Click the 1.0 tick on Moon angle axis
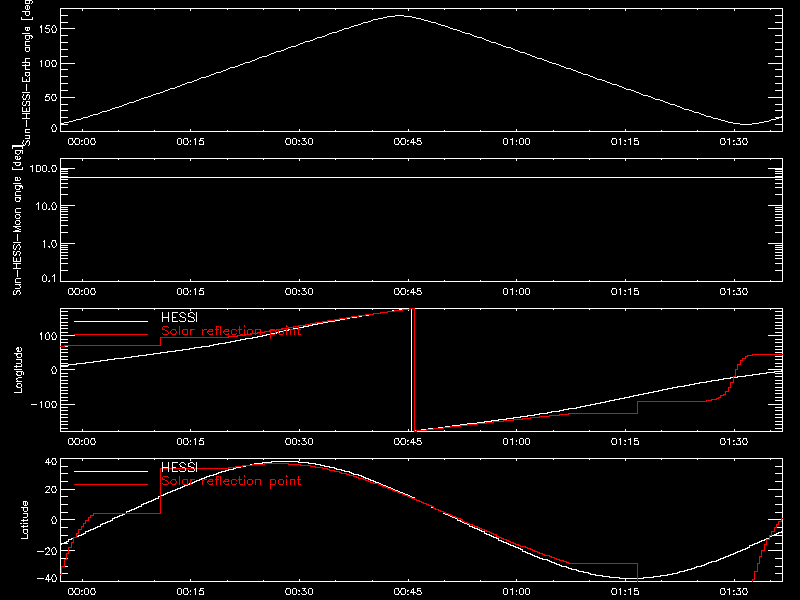 coord(49,244)
